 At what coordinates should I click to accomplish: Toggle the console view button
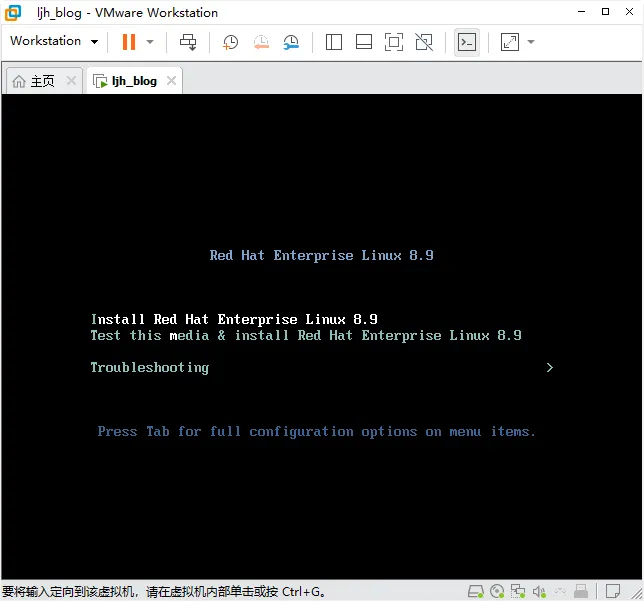pos(467,42)
